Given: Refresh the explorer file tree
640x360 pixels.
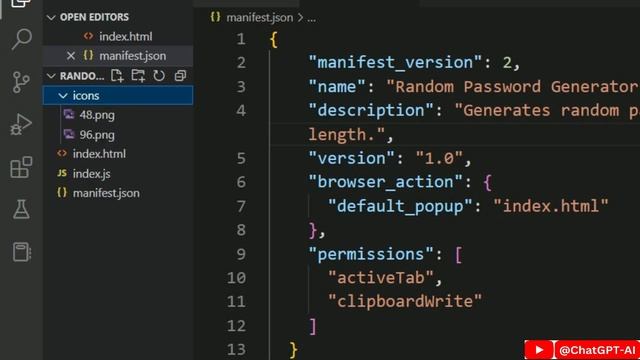Looking at the screenshot, I should 159,76.
